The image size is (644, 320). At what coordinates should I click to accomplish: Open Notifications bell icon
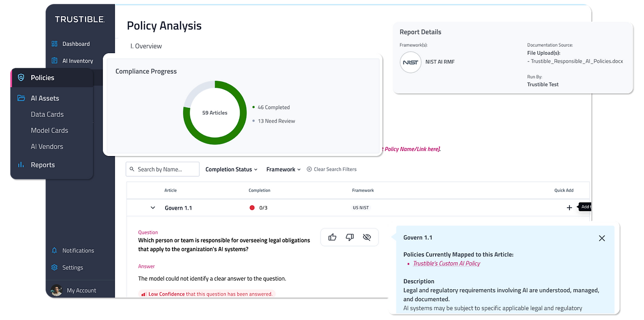click(x=55, y=250)
